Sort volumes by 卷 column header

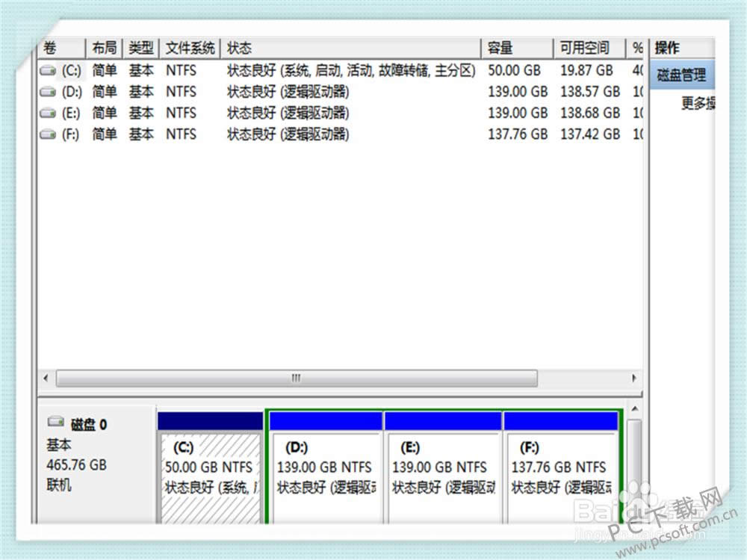pyautogui.click(x=60, y=49)
